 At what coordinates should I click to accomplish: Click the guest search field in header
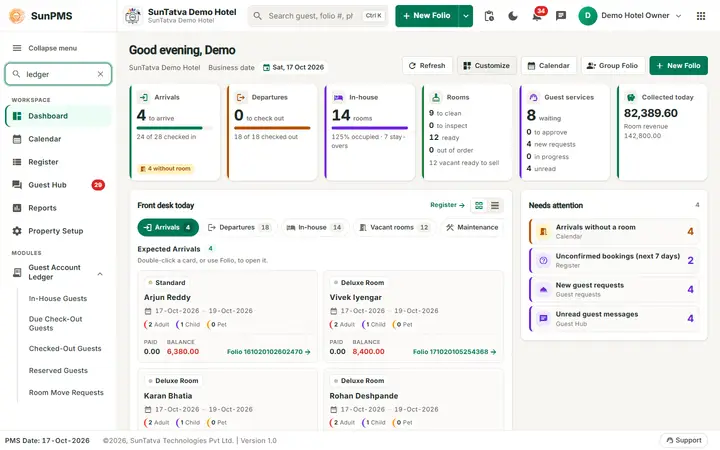tap(318, 16)
